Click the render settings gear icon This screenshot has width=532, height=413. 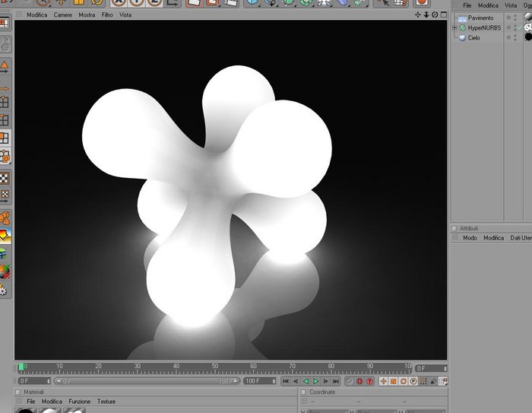3,291
